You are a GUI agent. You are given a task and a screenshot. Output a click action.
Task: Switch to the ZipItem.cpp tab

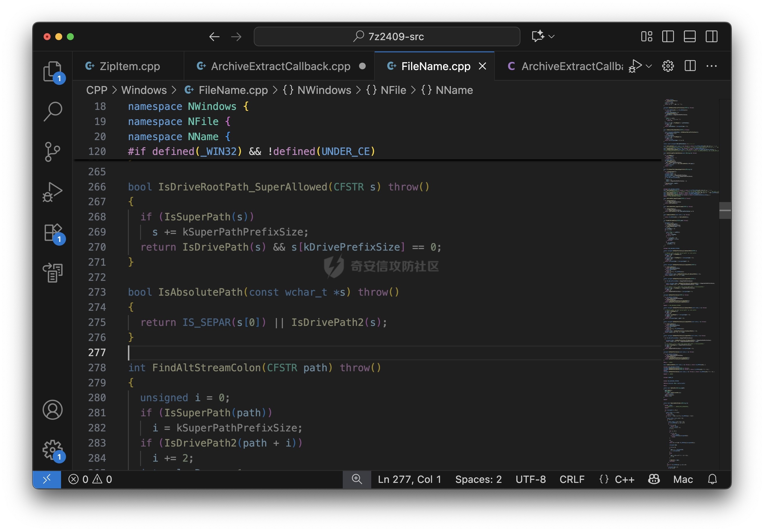(129, 66)
